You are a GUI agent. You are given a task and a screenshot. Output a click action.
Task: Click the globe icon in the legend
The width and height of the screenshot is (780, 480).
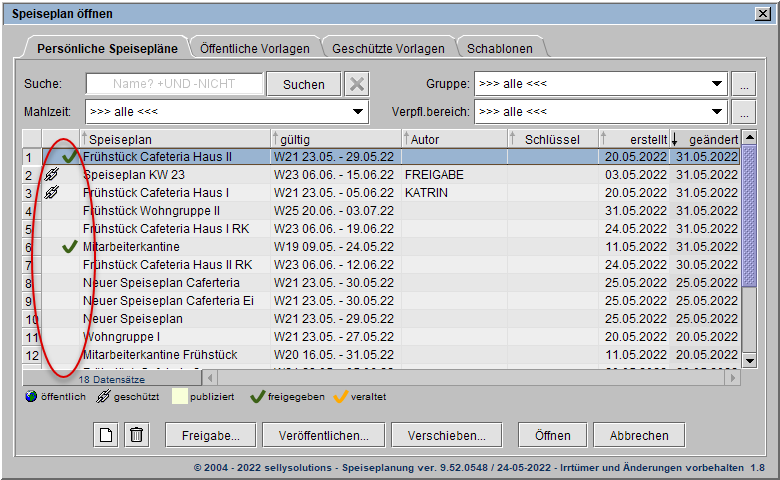(32, 397)
